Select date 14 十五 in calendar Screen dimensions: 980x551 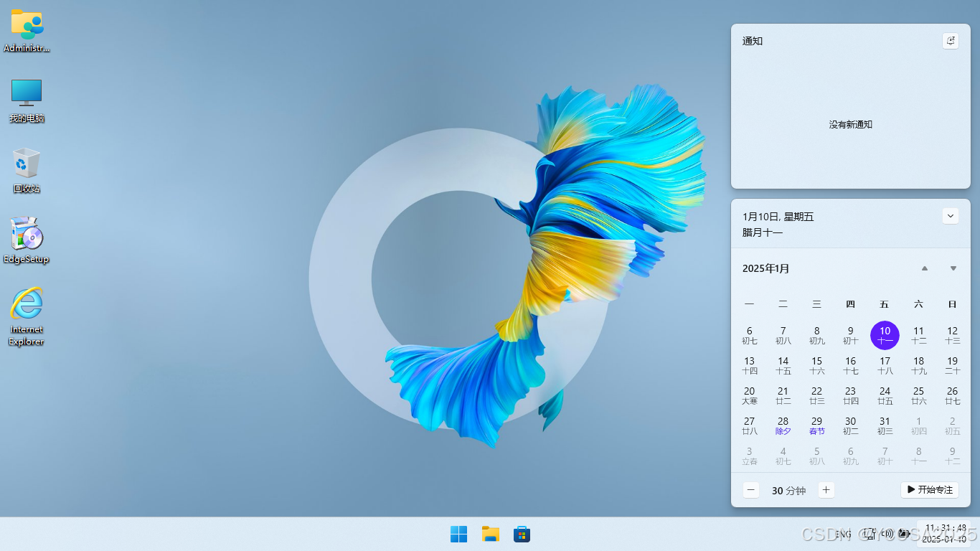pos(783,365)
